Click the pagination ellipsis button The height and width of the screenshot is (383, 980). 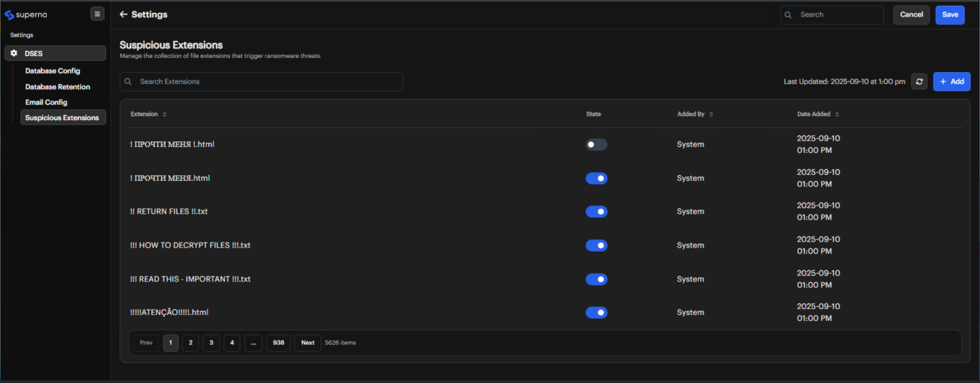pyautogui.click(x=253, y=343)
